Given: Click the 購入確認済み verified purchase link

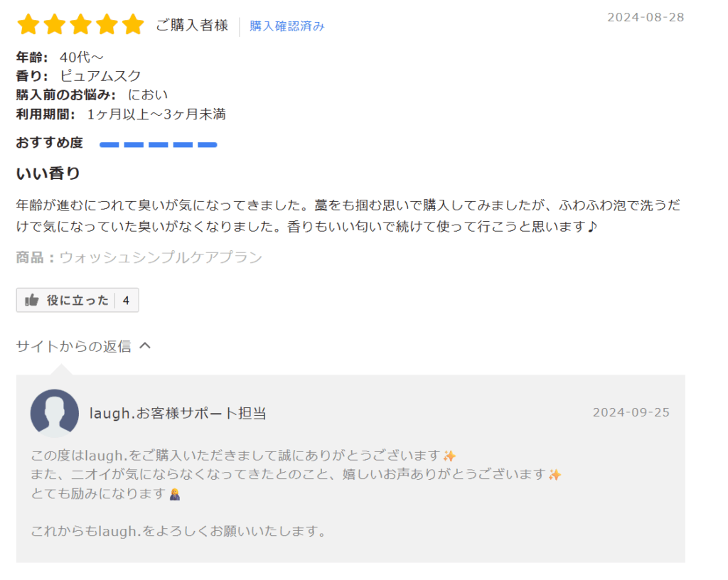Looking at the screenshot, I should click(287, 26).
